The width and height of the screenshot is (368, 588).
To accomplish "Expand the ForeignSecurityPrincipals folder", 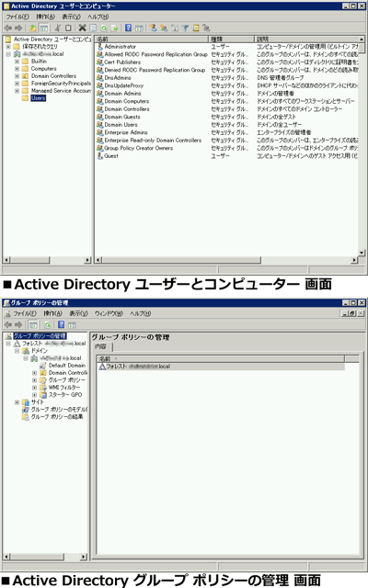I will (17, 84).
